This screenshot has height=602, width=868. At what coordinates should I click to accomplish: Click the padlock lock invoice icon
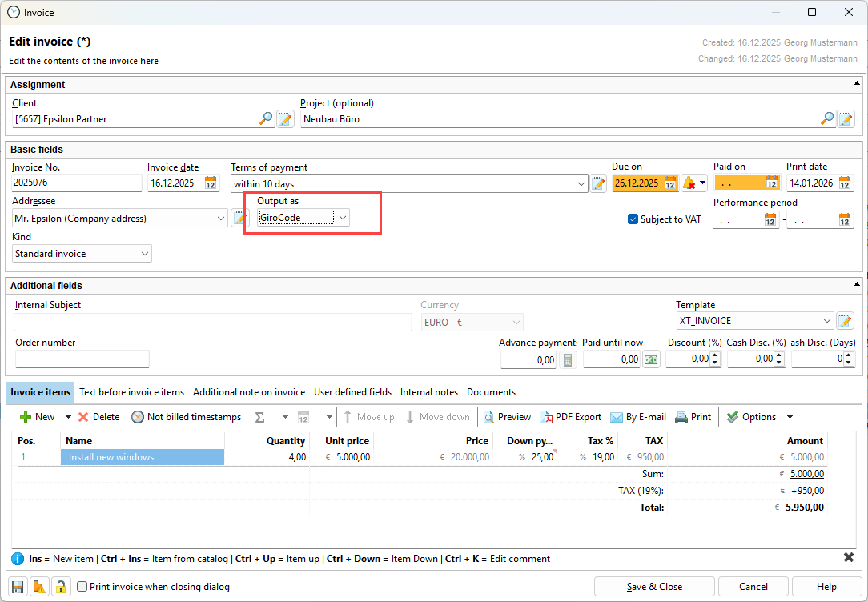pos(60,587)
